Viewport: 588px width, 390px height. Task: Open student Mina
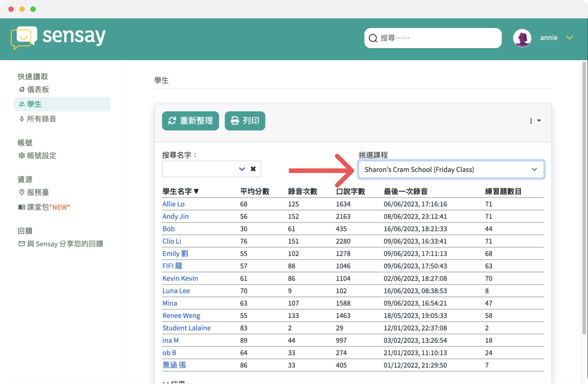click(170, 303)
